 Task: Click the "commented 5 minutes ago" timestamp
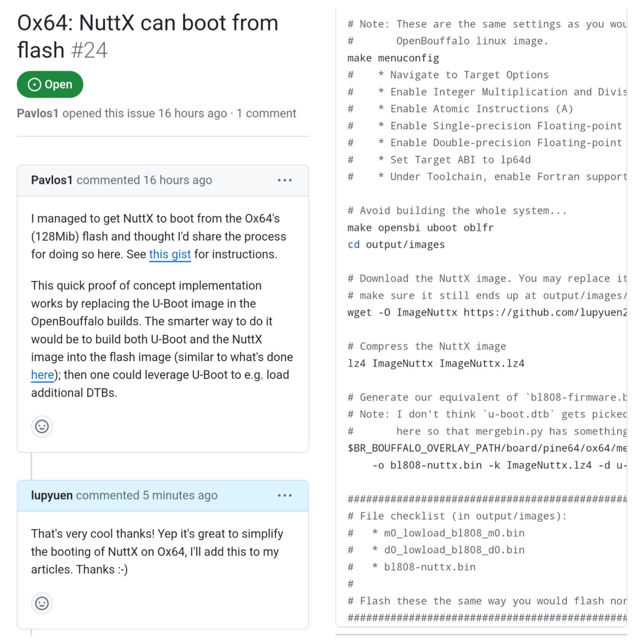point(147,496)
